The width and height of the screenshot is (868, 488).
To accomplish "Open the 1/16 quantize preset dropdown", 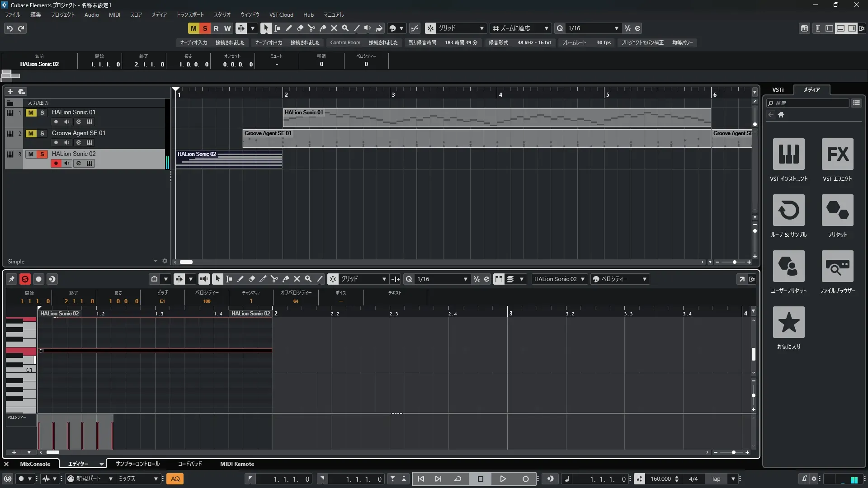I will 616,28.
